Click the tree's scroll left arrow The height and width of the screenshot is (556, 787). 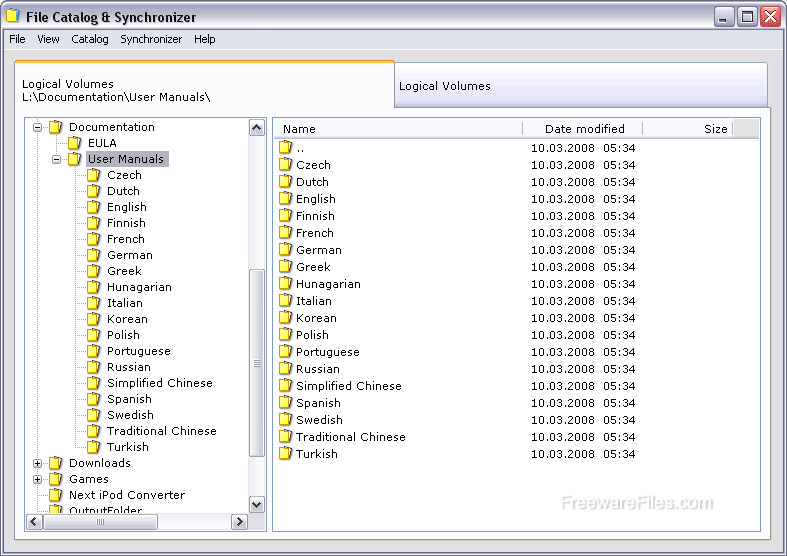pyautogui.click(x=34, y=521)
